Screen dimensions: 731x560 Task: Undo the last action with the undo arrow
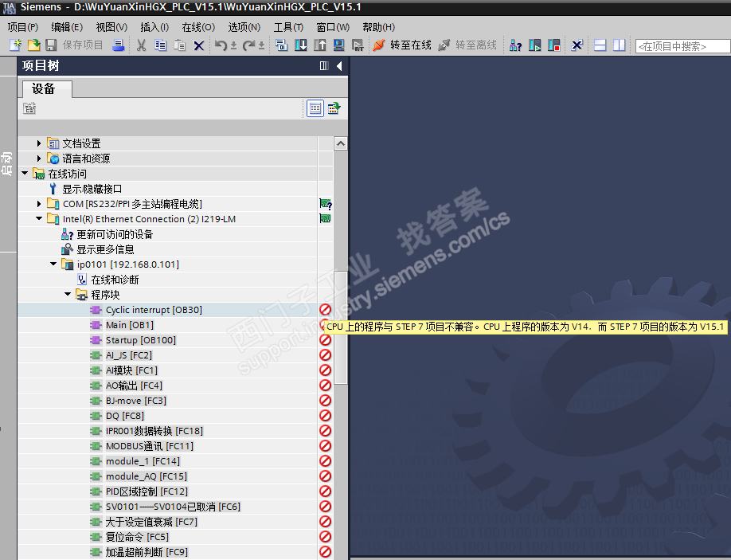(x=221, y=45)
